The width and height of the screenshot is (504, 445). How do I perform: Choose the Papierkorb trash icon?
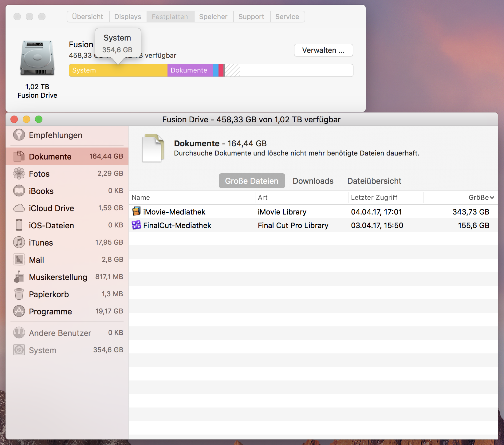click(x=19, y=294)
